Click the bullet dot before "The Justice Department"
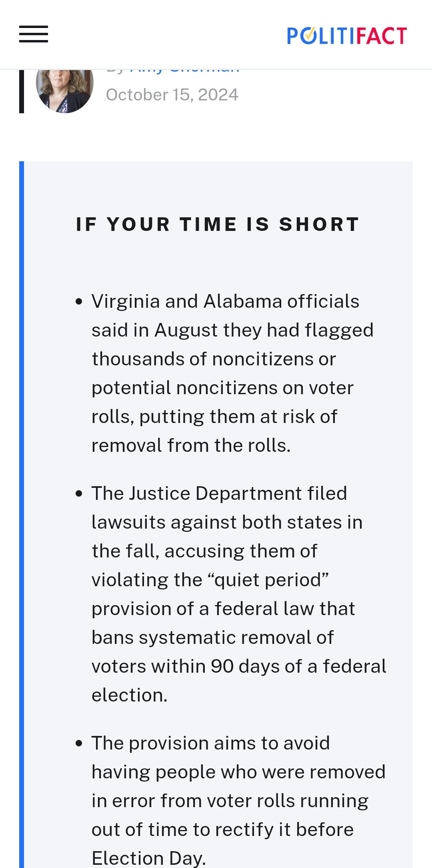The width and height of the screenshot is (432, 868). click(x=79, y=494)
